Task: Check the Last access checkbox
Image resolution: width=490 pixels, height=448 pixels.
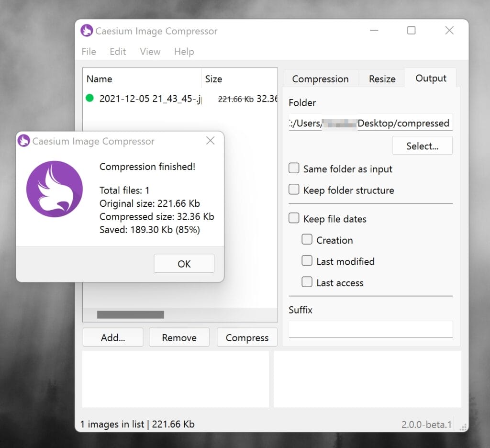Action: click(307, 282)
